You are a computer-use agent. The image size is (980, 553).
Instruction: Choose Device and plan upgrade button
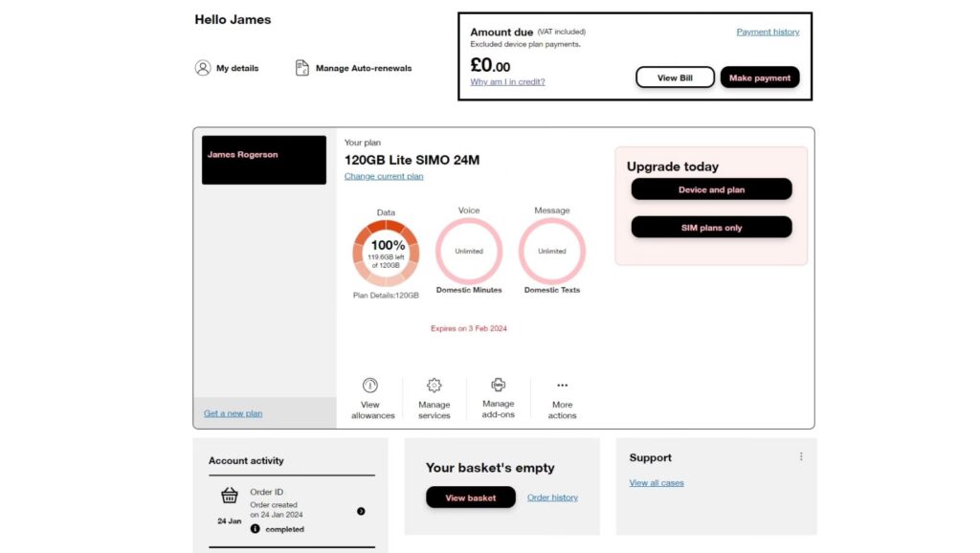tap(711, 189)
